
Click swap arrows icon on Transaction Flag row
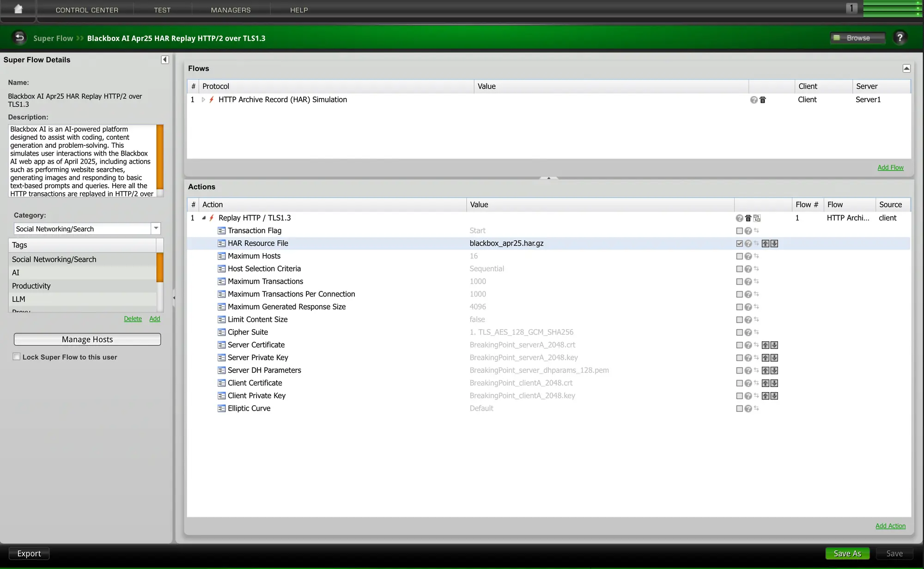756,230
